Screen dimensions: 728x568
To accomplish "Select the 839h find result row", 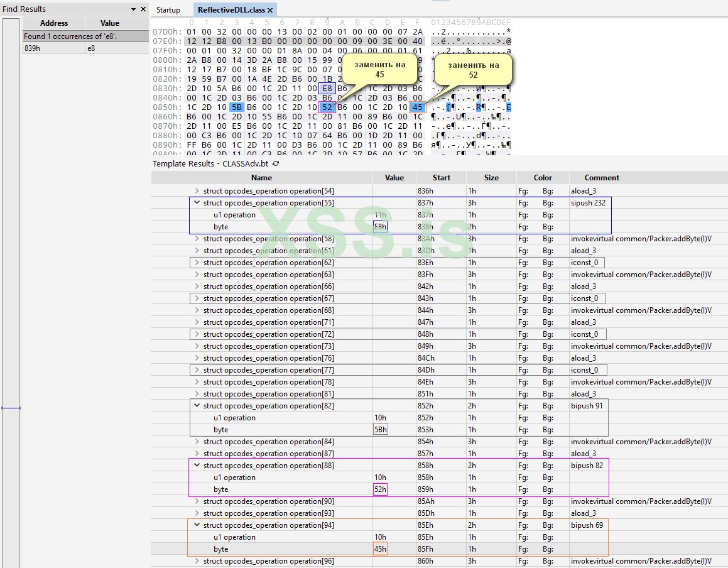I will [54, 48].
